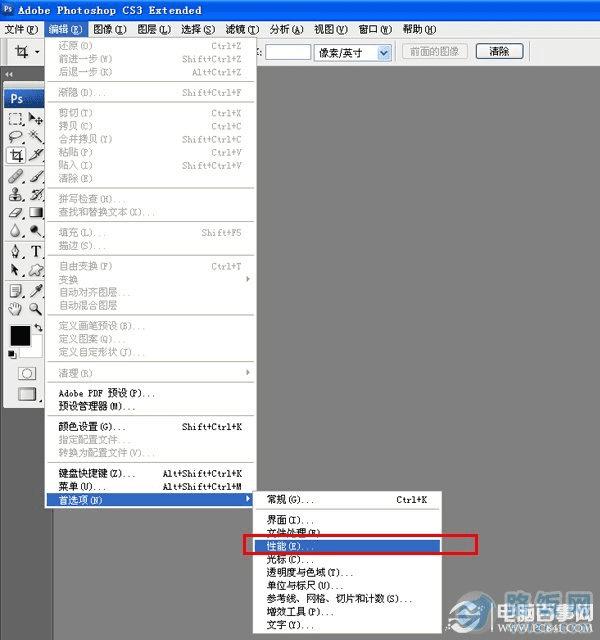
Task: Toggle Quick Mask mode
Action: pyautogui.click(x=27, y=373)
